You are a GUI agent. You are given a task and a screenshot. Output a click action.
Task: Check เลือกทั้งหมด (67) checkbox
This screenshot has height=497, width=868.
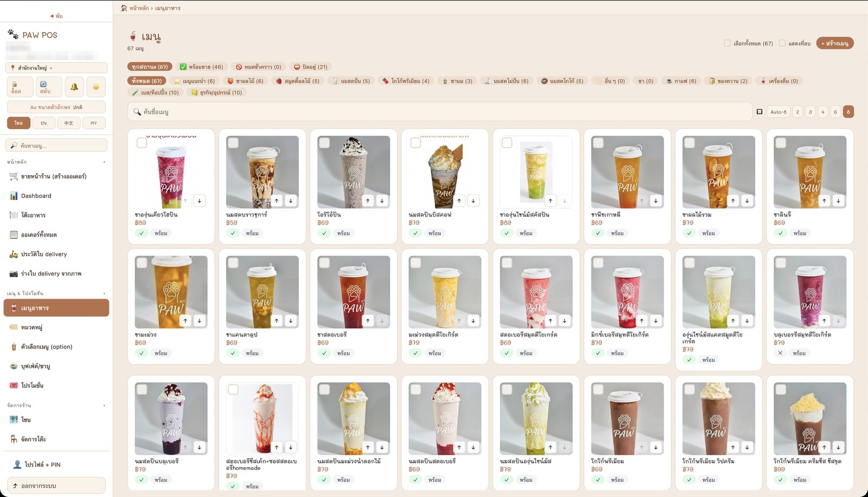point(727,43)
